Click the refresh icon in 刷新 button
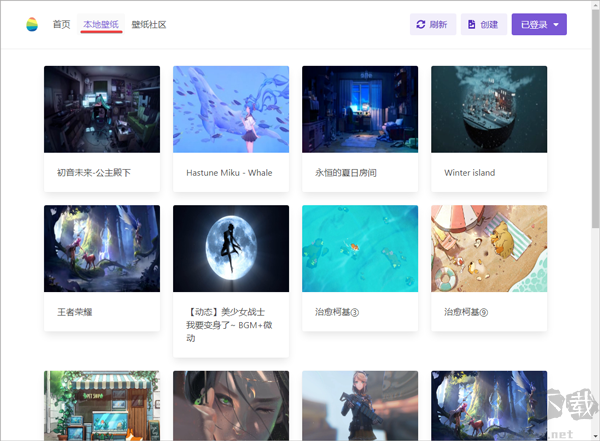The image size is (600, 441). (421, 24)
